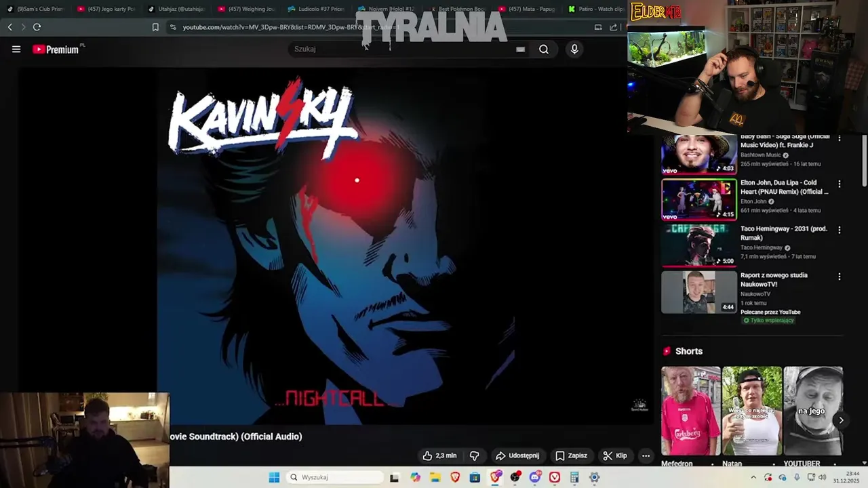Save video with Zapisz button
Image resolution: width=868 pixels, height=488 pixels.
pos(571,456)
